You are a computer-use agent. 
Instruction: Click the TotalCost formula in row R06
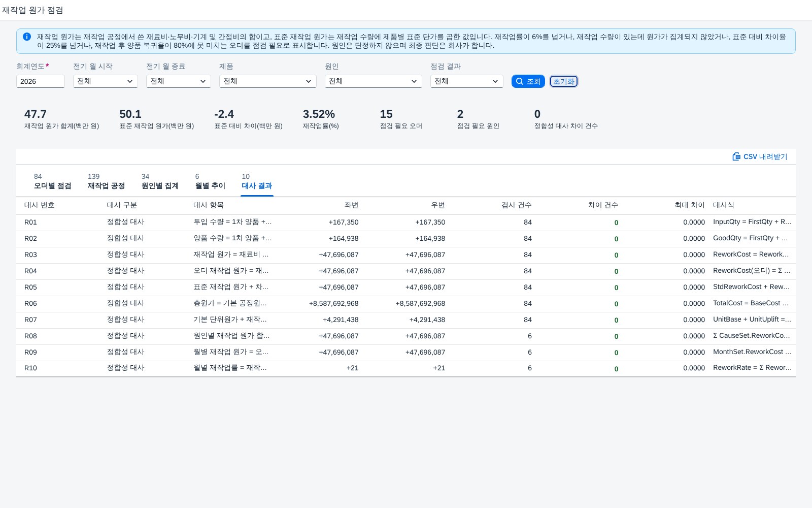[x=752, y=303]
